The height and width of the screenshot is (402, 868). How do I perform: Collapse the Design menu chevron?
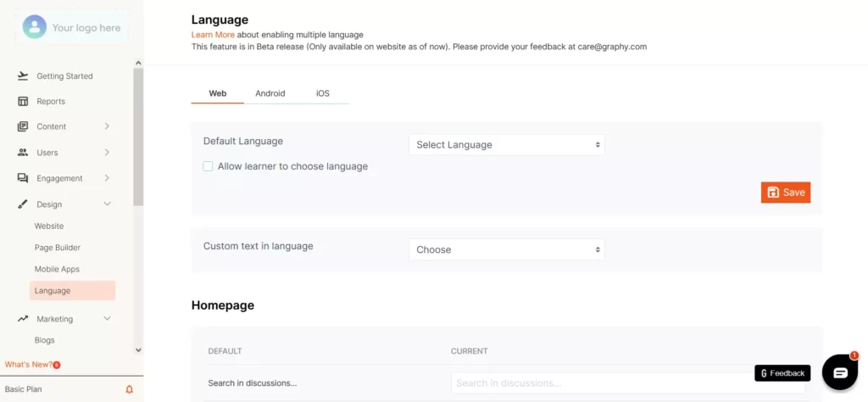tap(108, 204)
